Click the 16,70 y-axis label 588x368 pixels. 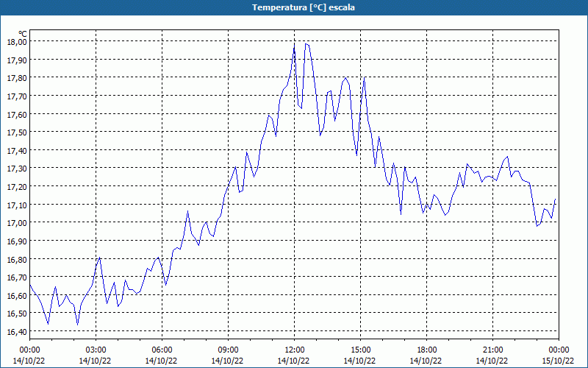pyautogui.click(x=17, y=277)
